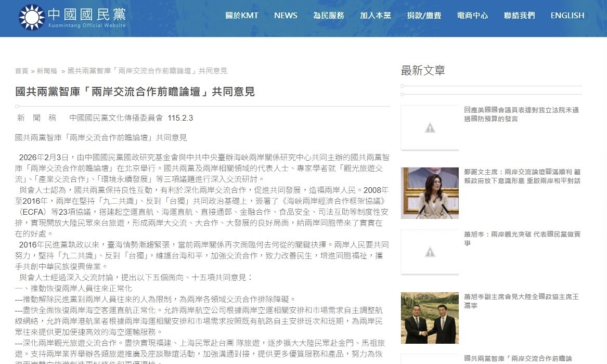The height and width of the screenshot is (364, 607).
Task: Open the thumbnail of the woman at the podium
Action: (x=430, y=193)
